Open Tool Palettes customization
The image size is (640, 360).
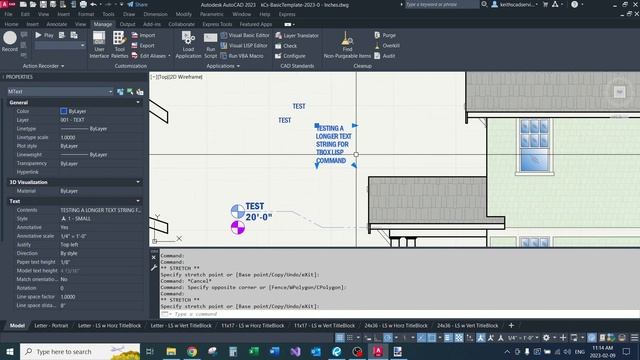coord(119,45)
